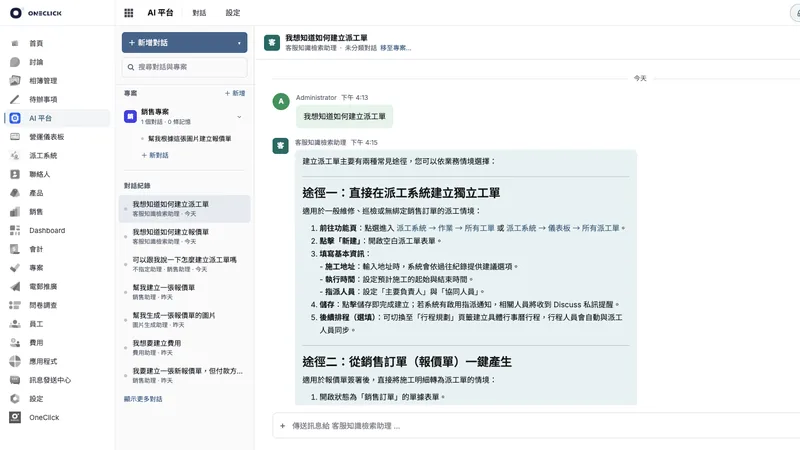The width and height of the screenshot is (800, 450).
Task: Click user message bubble 我想知道如何建立派工單
Action: coord(344,116)
